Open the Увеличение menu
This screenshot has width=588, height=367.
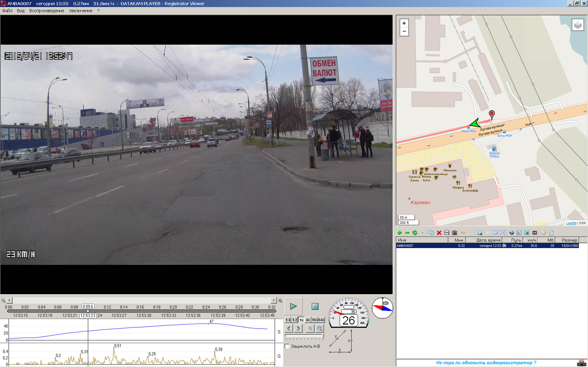[x=80, y=11]
